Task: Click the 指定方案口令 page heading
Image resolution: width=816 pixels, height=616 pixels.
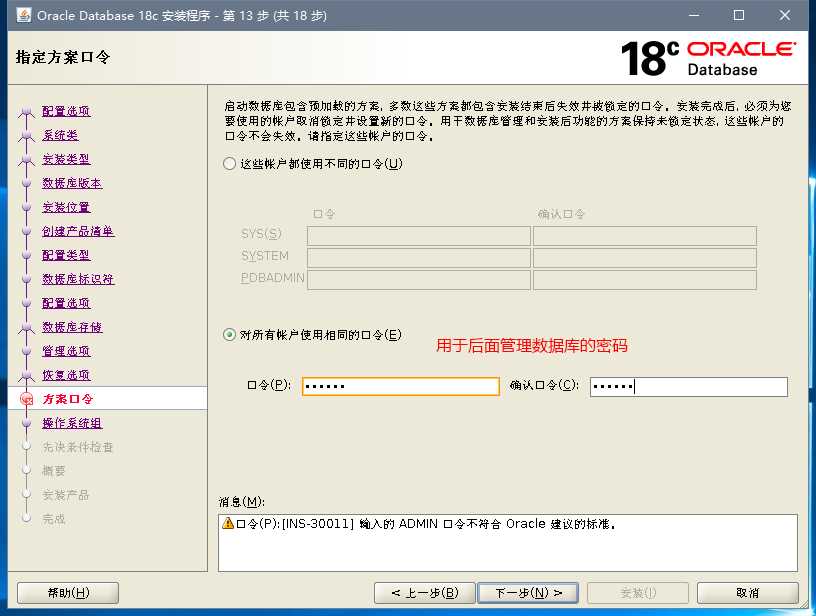Action: [63, 57]
